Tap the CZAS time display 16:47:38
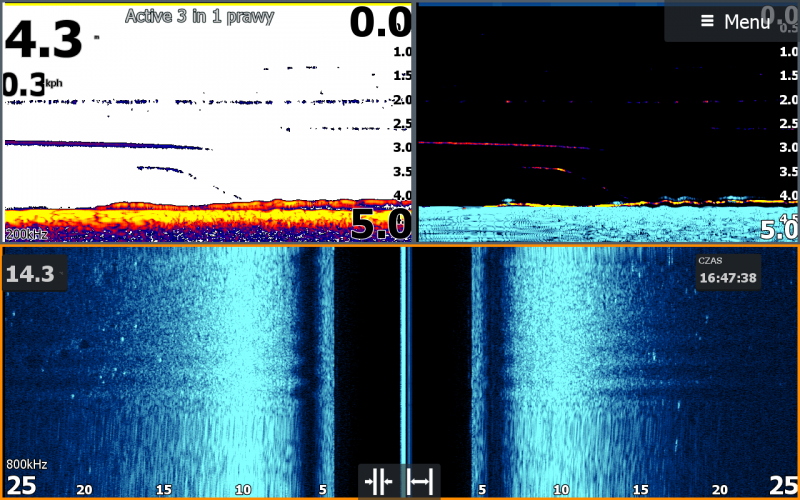This screenshot has width=800, height=500. click(728, 273)
